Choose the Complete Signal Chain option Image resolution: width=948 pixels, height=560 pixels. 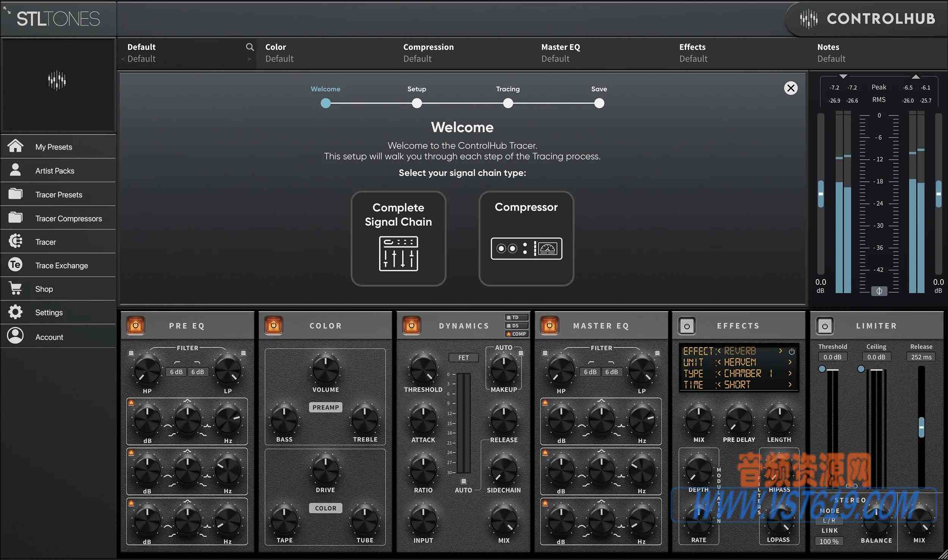point(398,239)
